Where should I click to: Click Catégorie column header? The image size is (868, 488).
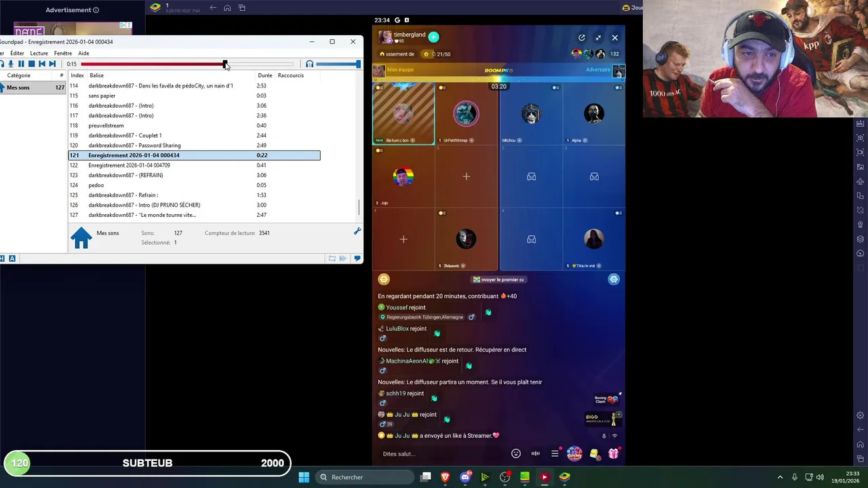[x=19, y=75]
